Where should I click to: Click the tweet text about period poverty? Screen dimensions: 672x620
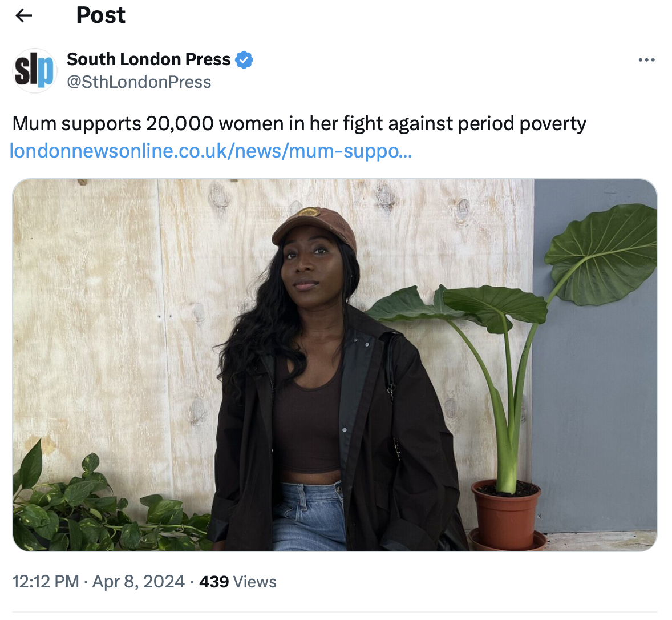pos(299,124)
